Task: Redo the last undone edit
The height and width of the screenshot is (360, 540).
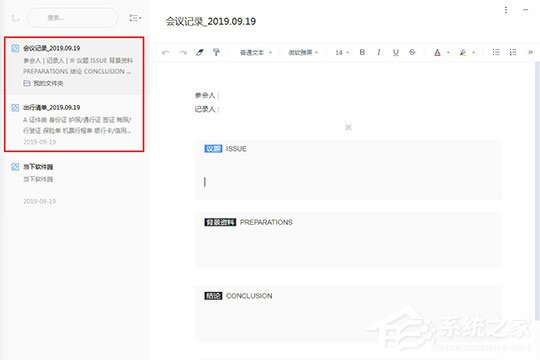Action: point(183,52)
